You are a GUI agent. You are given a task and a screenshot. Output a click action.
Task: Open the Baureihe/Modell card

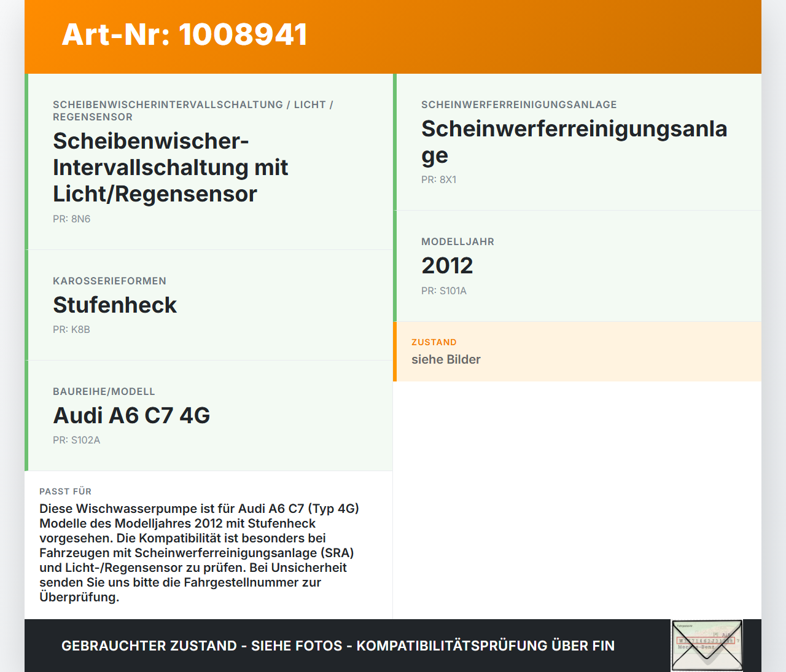tap(209, 415)
